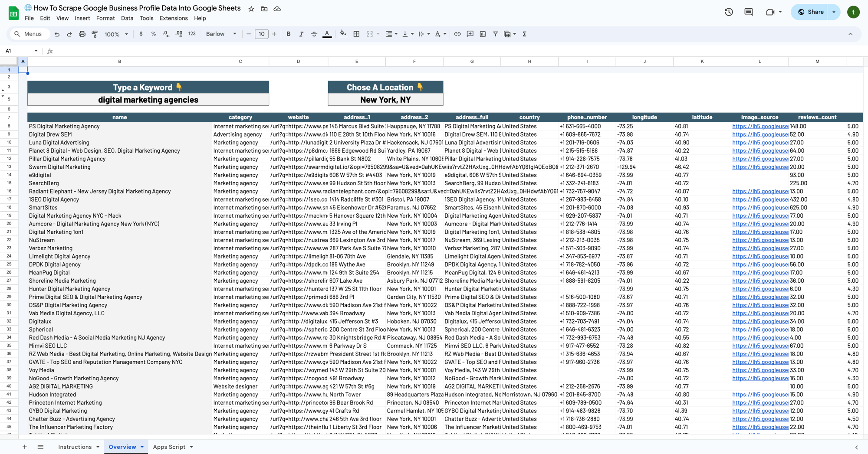The height and width of the screenshot is (454, 868).
Task: Click the formula bar
Action: [460, 51]
